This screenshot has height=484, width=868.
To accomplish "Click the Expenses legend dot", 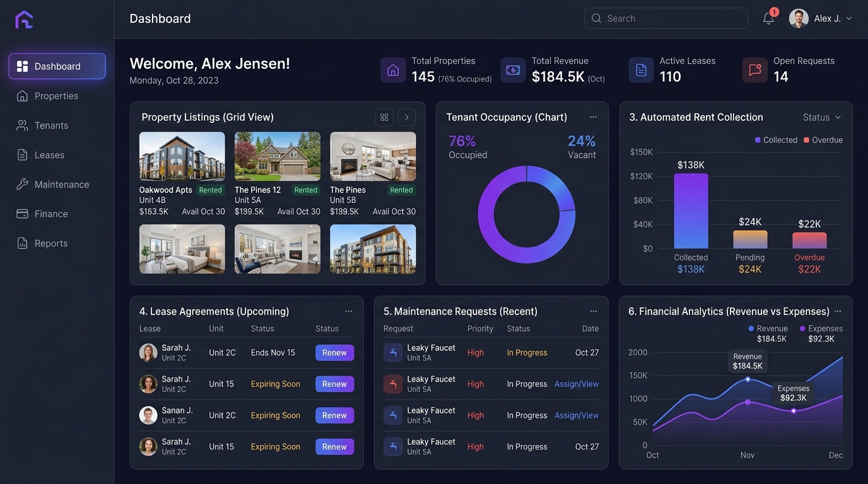I will click(802, 328).
